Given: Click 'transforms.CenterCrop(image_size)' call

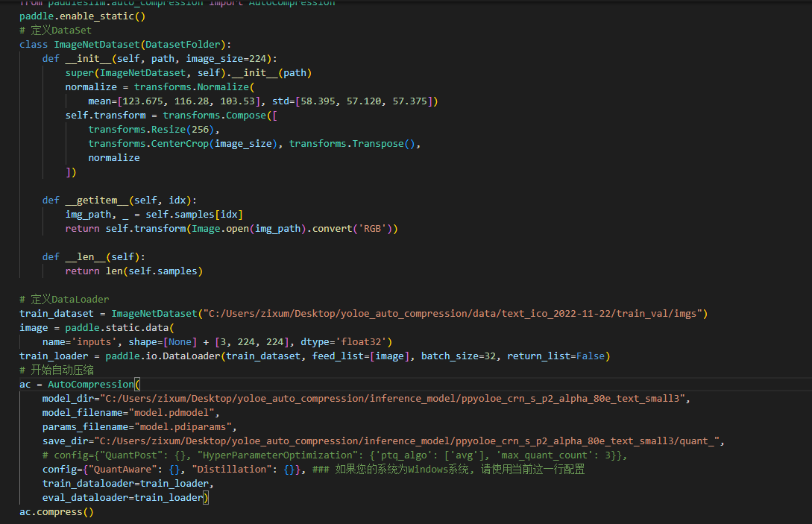Looking at the screenshot, I should (182, 143).
